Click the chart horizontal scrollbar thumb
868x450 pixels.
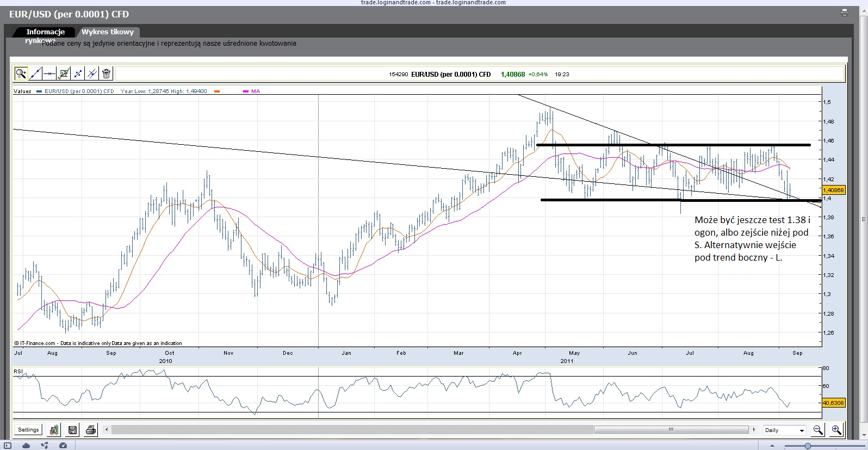671,430
